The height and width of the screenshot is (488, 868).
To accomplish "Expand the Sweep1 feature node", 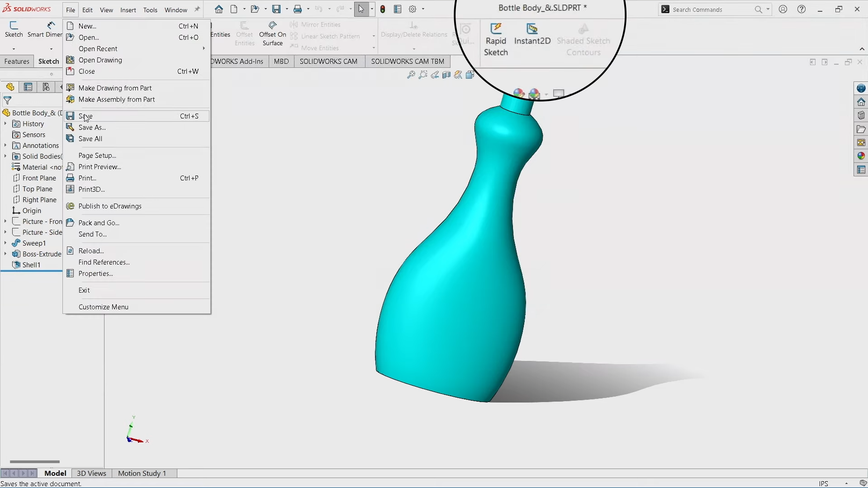I will [5, 243].
